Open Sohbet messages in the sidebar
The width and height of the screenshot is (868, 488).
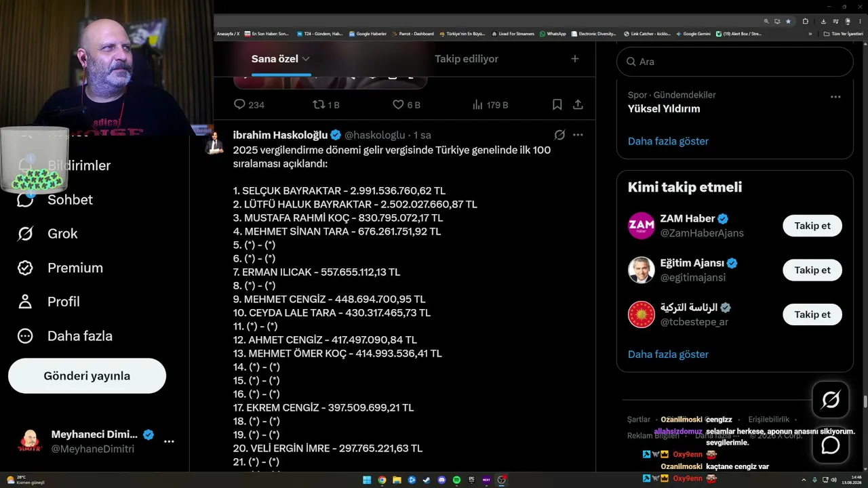(55, 200)
